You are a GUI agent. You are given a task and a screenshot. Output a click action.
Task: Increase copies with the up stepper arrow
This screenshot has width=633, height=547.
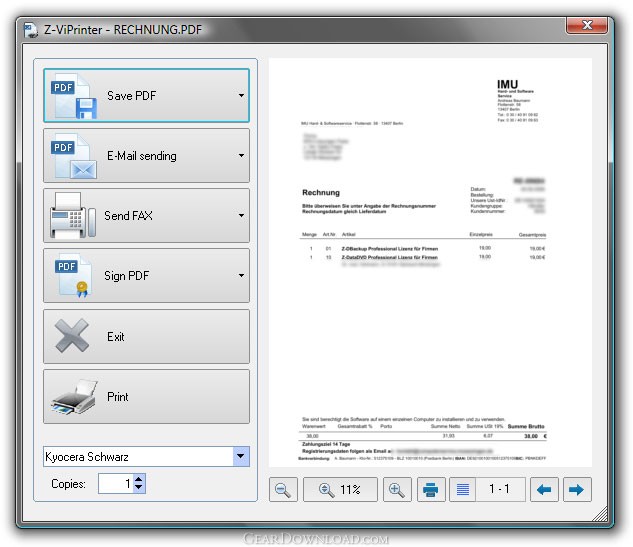[138, 479]
